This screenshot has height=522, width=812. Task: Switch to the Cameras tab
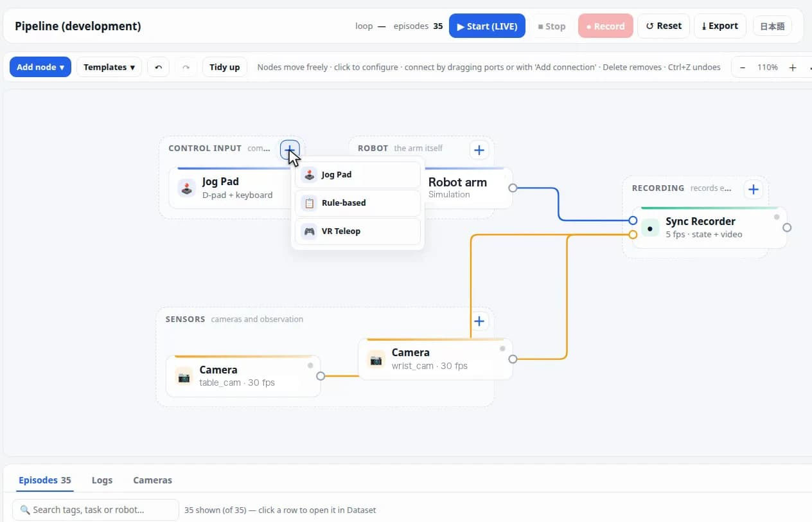pyautogui.click(x=152, y=480)
